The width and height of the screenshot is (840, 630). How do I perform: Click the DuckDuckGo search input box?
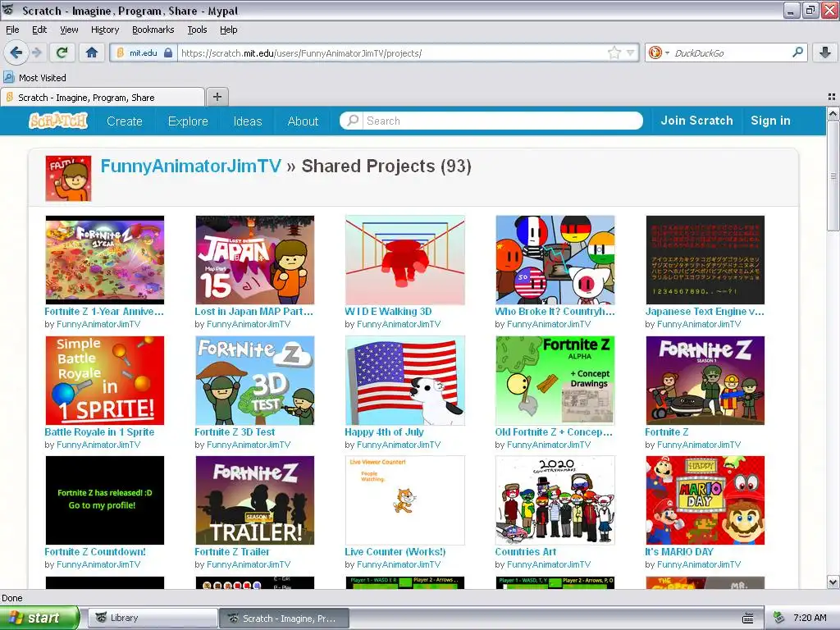click(x=731, y=53)
